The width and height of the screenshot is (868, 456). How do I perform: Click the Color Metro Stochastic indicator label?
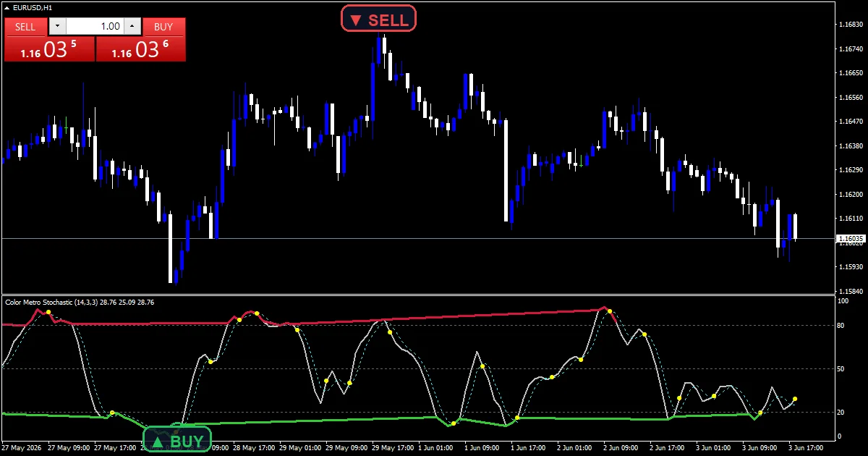coord(79,301)
